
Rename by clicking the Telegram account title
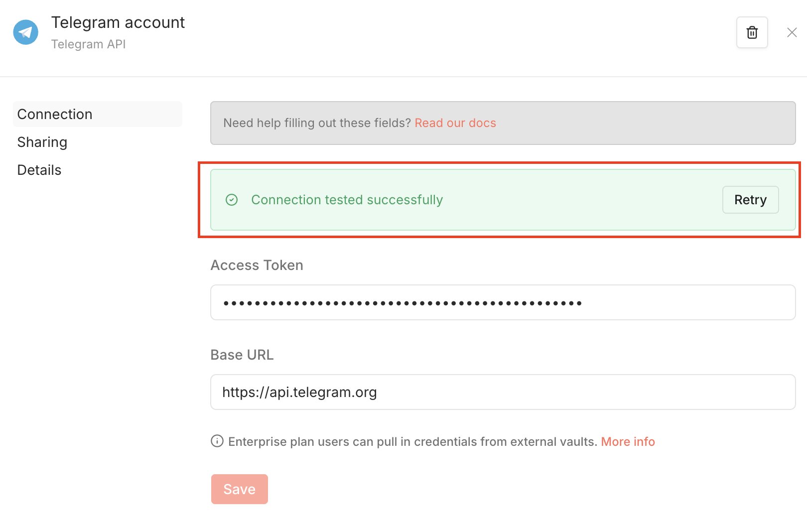pos(118,22)
